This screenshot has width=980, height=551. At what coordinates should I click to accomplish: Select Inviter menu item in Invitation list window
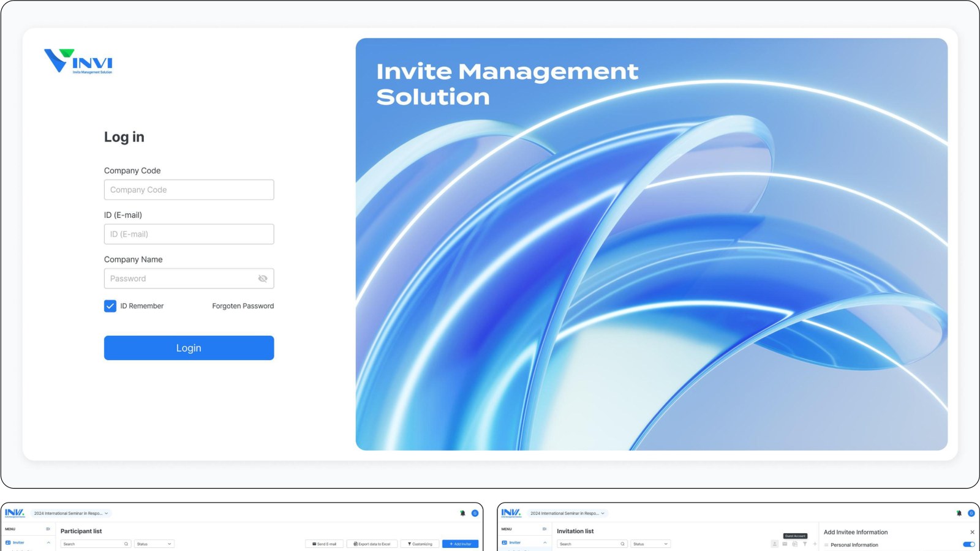tap(514, 542)
